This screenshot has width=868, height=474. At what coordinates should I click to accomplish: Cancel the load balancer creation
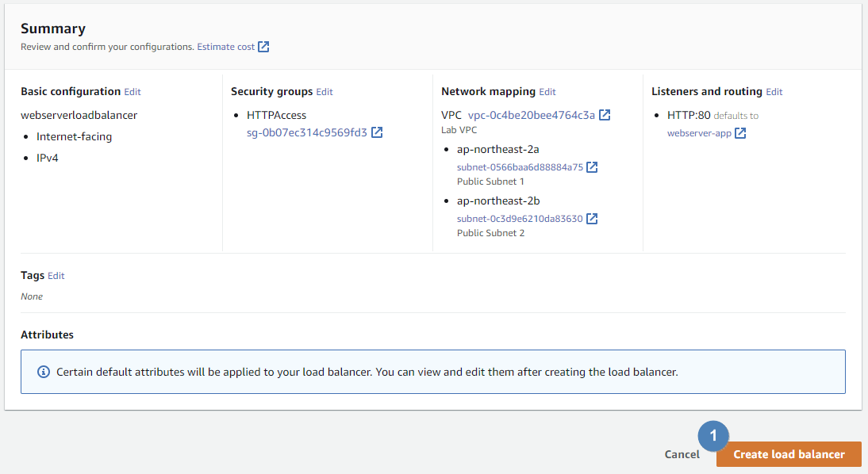click(x=682, y=454)
